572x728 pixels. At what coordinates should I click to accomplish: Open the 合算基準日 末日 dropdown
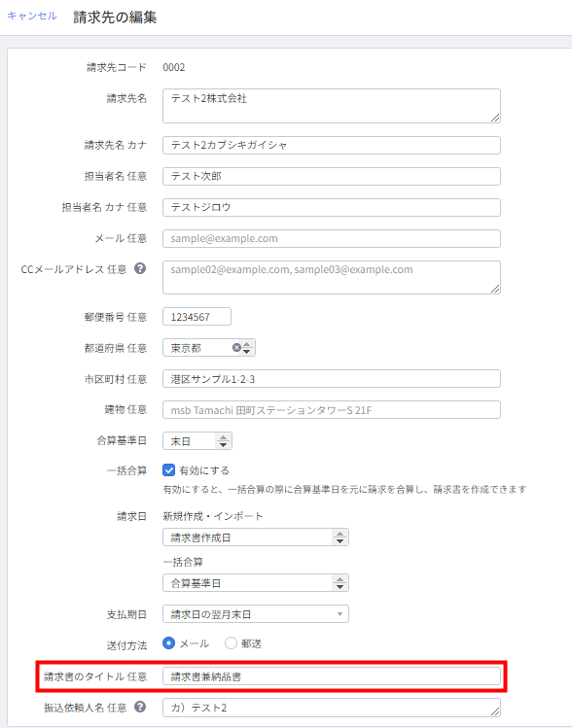coord(197,441)
